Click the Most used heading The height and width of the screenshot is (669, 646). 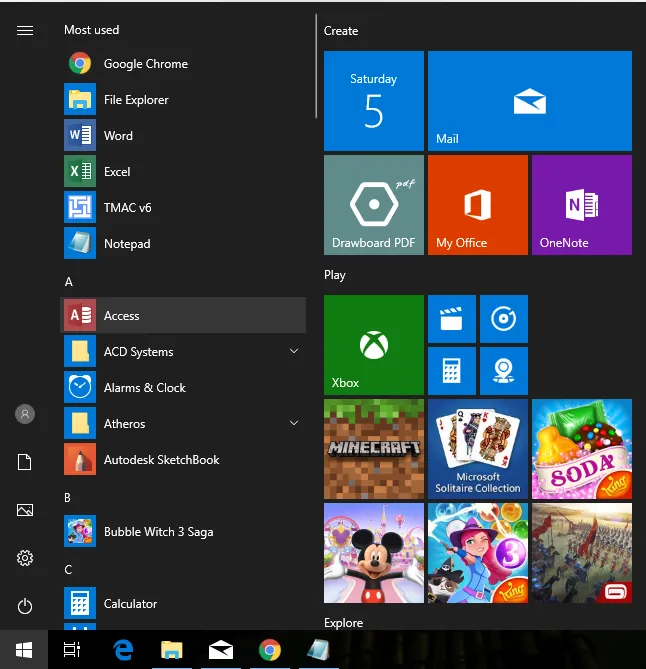click(x=91, y=30)
